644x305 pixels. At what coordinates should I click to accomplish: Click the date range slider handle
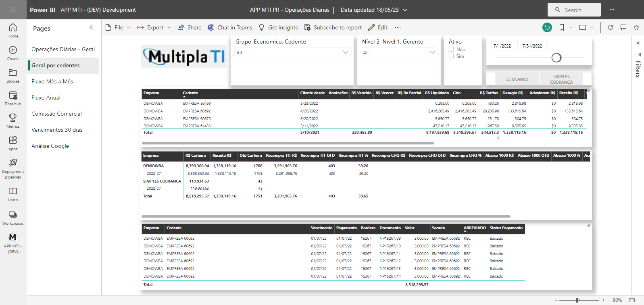[556, 58]
